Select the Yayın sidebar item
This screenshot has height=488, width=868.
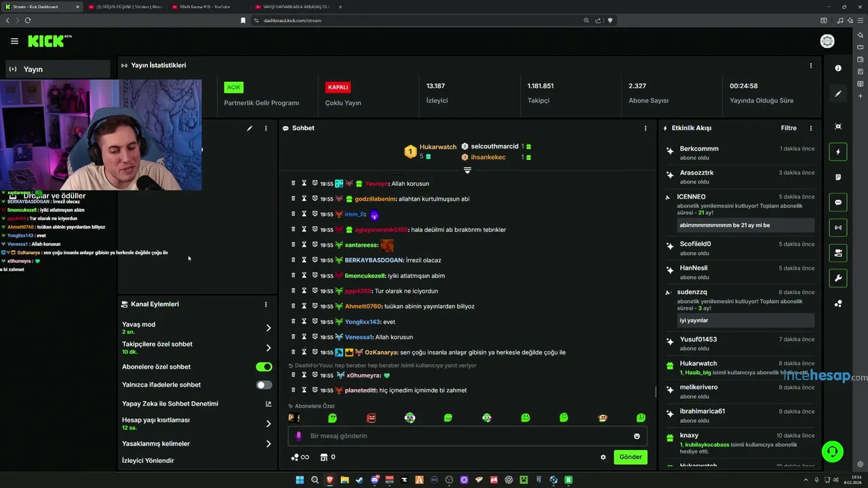tap(58, 69)
